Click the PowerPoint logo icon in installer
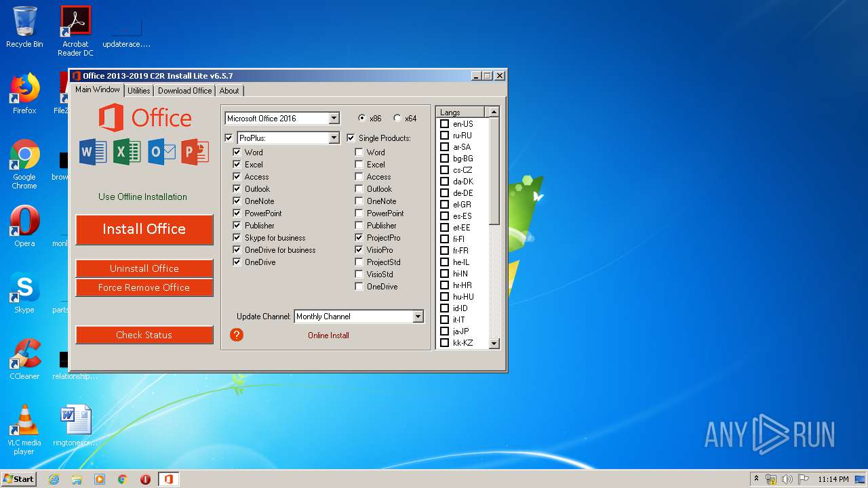The height and width of the screenshot is (488, 868). click(x=195, y=152)
